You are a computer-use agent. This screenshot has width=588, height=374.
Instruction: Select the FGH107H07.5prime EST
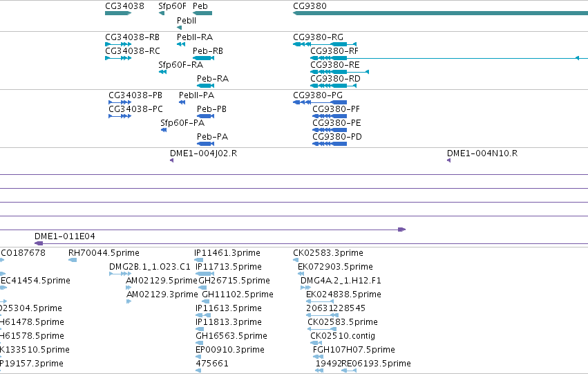click(x=319, y=357)
